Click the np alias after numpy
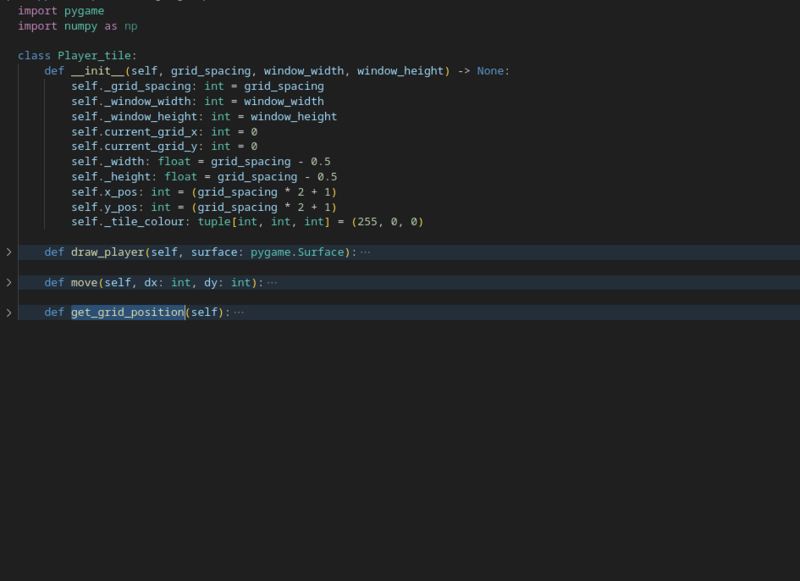This screenshot has height=581, width=800. [x=131, y=26]
